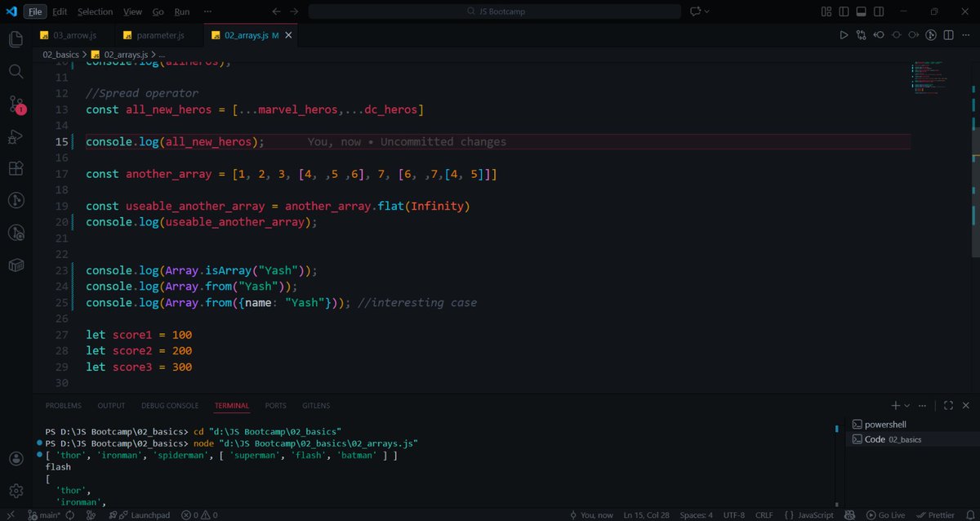Switch to PROBLEMS panel tab
This screenshot has width=980, height=521.
pos(64,405)
